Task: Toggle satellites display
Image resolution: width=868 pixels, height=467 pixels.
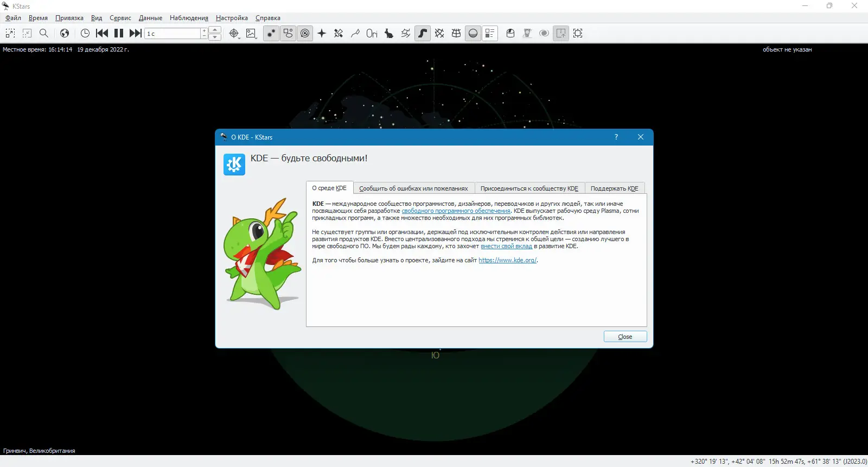Action: 339,33
